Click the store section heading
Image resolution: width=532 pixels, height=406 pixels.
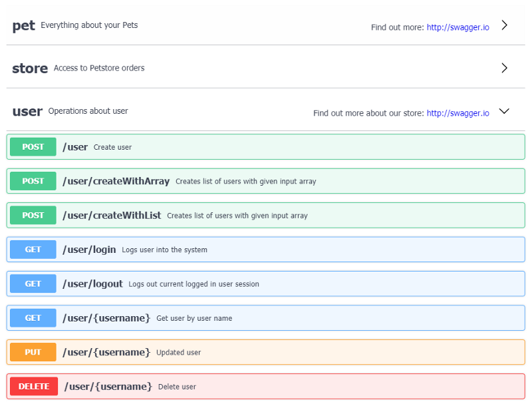click(x=30, y=68)
